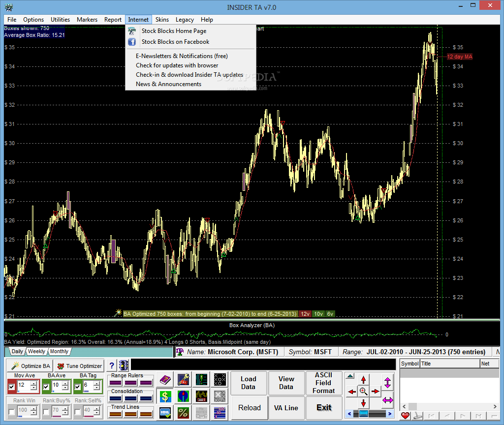The height and width of the screenshot is (425, 504).
Task: Click the small teal up triangle button
Action: click(x=350, y=376)
